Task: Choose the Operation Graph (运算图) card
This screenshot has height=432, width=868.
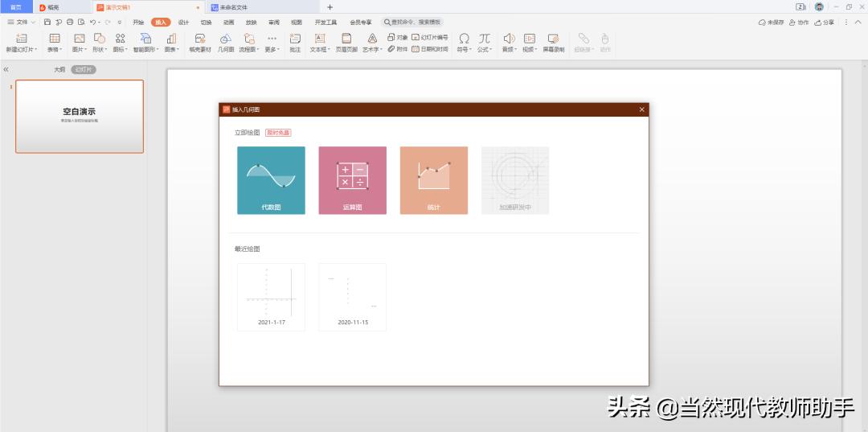Action: (353, 180)
